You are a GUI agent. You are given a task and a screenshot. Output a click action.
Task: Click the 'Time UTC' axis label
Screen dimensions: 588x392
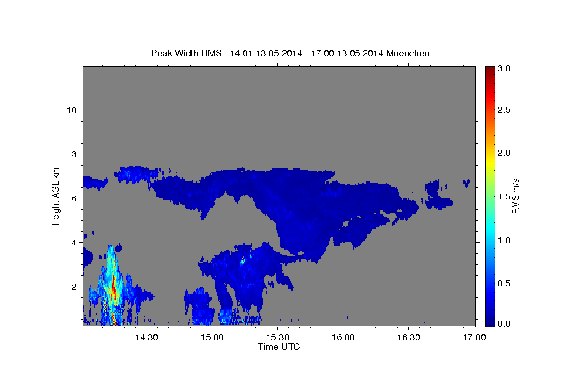pyautogui.click(x=279, y=347)
